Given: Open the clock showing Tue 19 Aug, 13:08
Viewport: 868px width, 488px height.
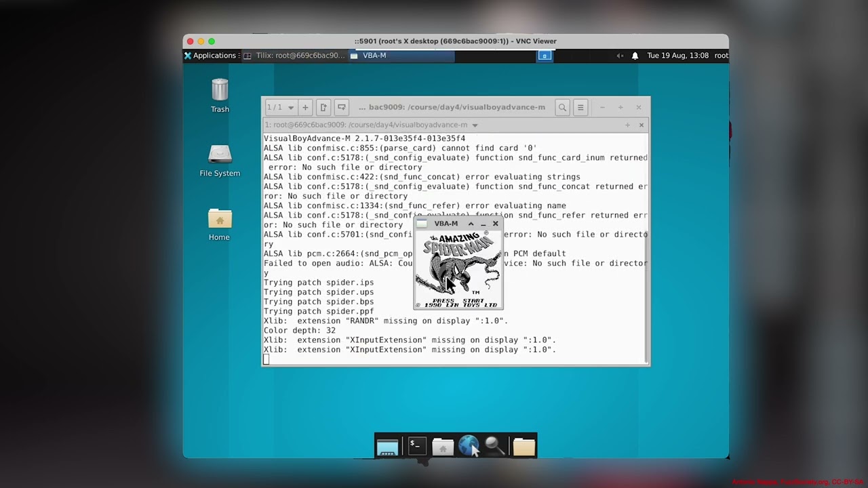Looking at the screenshot, I should pos(677,56).
